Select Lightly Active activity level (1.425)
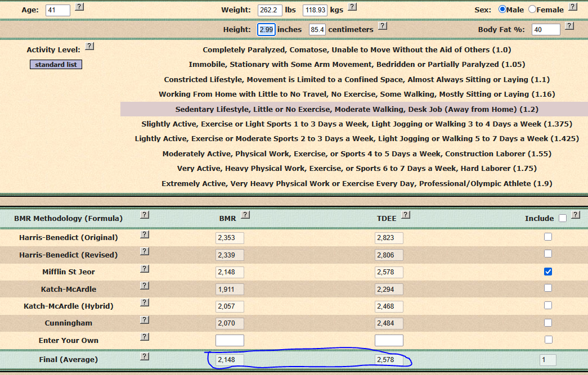Image resolution: width=588 pixels, height=375 pixels. pyautogui.click(x=357, y=139)
